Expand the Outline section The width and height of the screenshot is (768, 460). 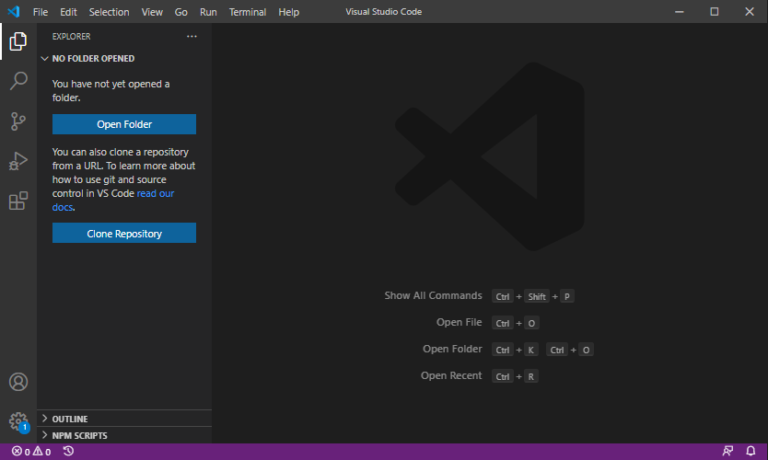70,419
